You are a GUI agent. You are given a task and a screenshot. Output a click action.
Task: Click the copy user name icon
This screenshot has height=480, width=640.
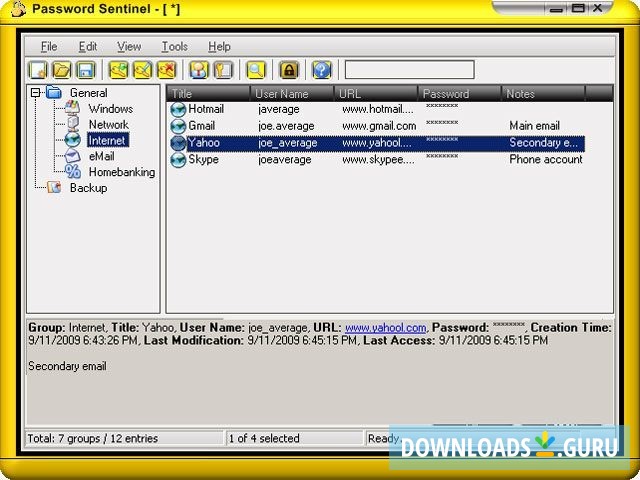click(x=199, y=70)
